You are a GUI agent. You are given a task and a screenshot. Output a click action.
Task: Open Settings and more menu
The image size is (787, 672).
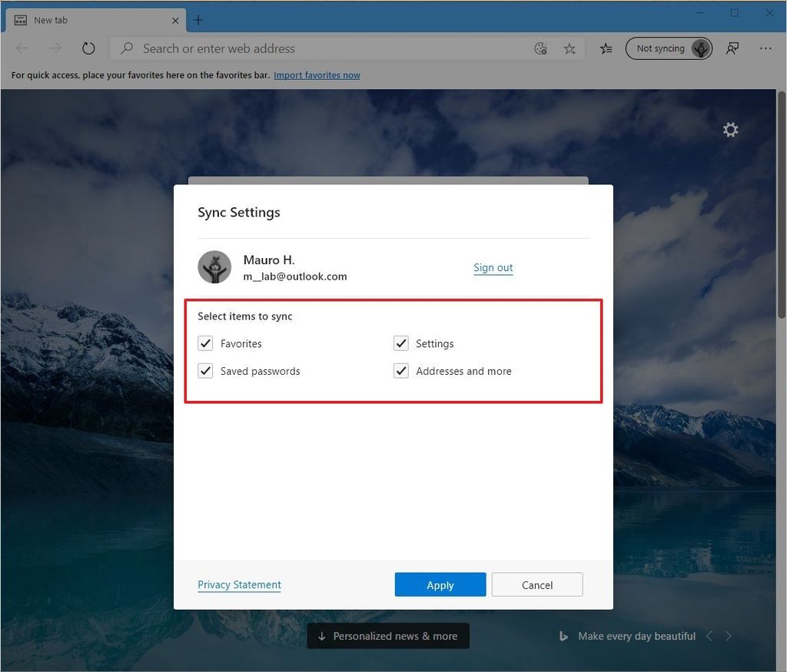(766, 48)
